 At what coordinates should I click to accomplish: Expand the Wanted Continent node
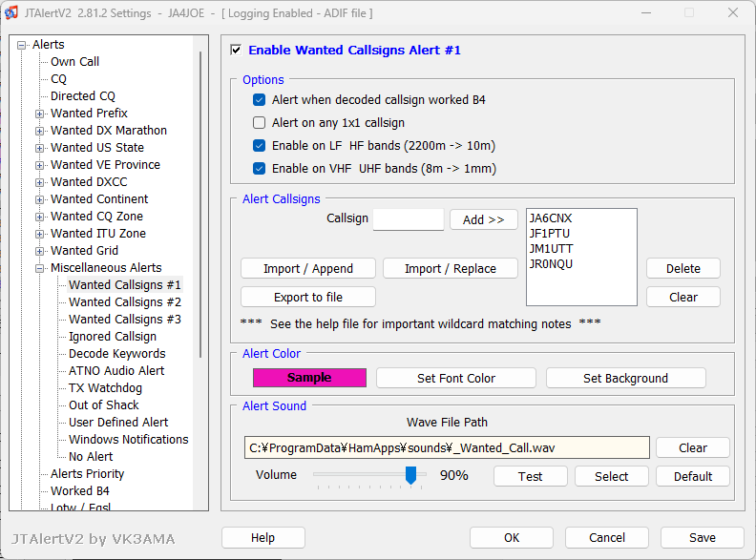coord(39,199)
